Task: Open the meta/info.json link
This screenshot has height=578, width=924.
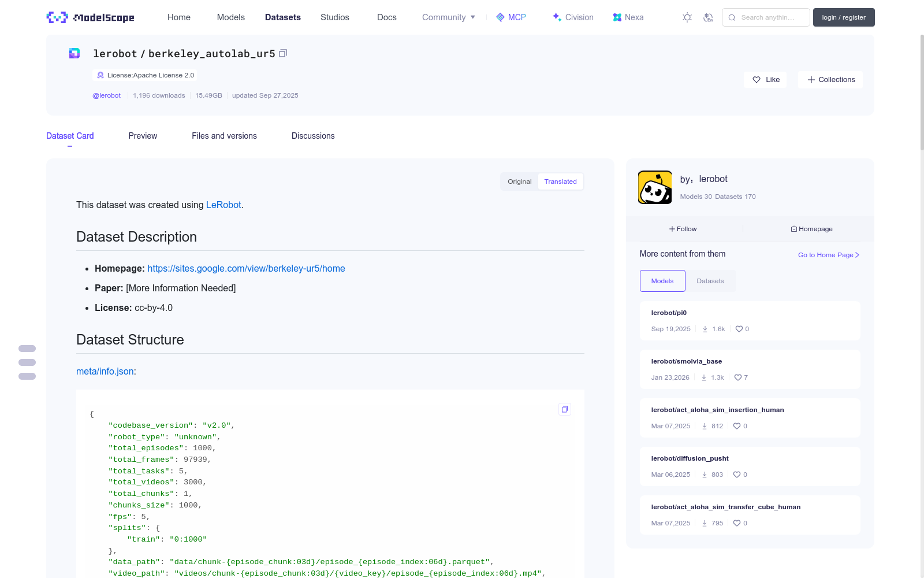Action: coord(105,371)
